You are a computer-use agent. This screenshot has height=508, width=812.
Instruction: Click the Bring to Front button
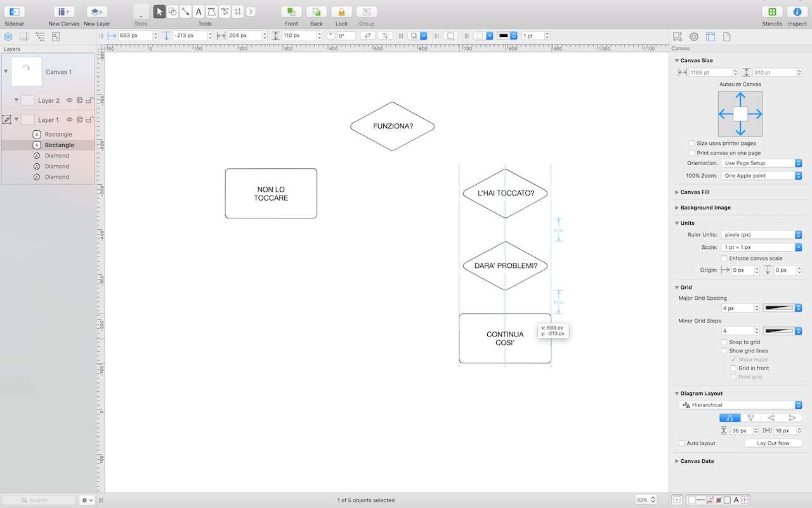[291, 12]
